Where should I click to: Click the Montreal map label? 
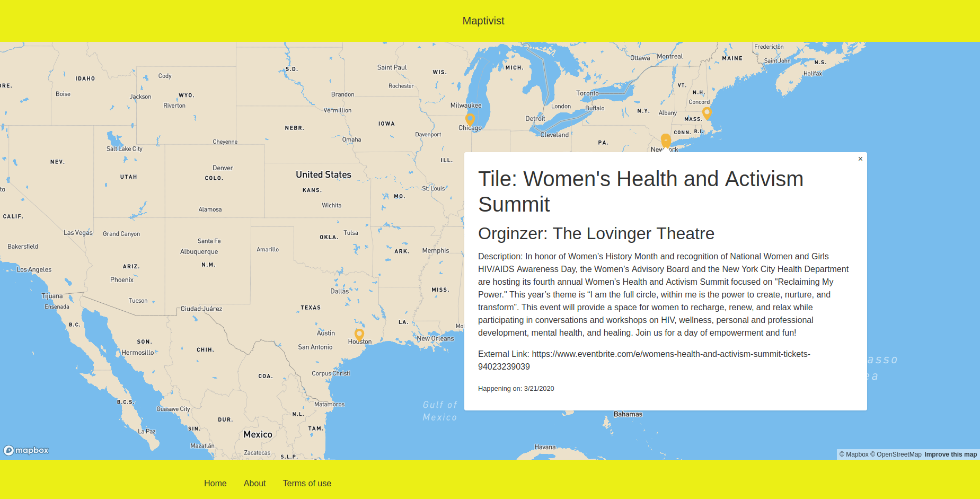point(670,56)
